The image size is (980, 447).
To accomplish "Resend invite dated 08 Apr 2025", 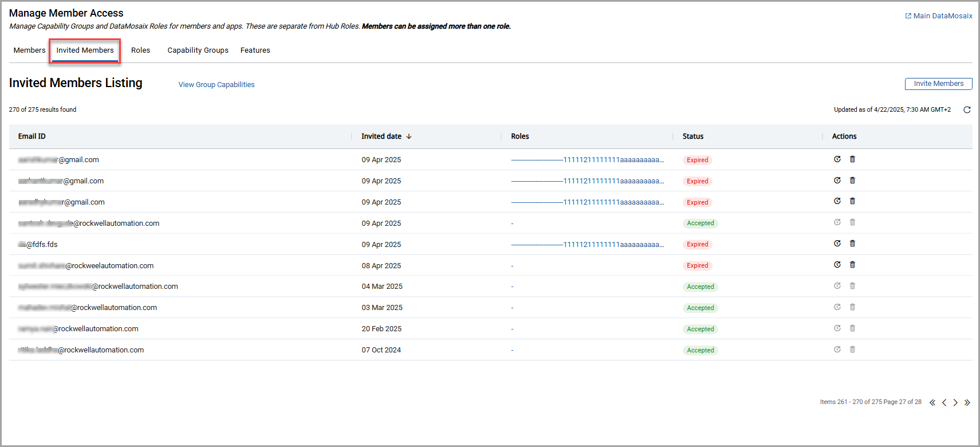I will tap(837, 265).
